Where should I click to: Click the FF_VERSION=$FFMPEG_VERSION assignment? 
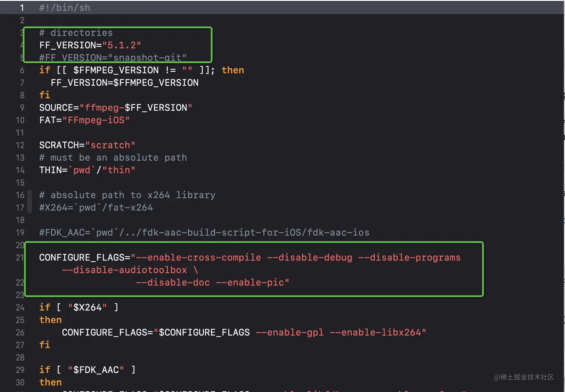pyautogui.click(x=124, y=83)
